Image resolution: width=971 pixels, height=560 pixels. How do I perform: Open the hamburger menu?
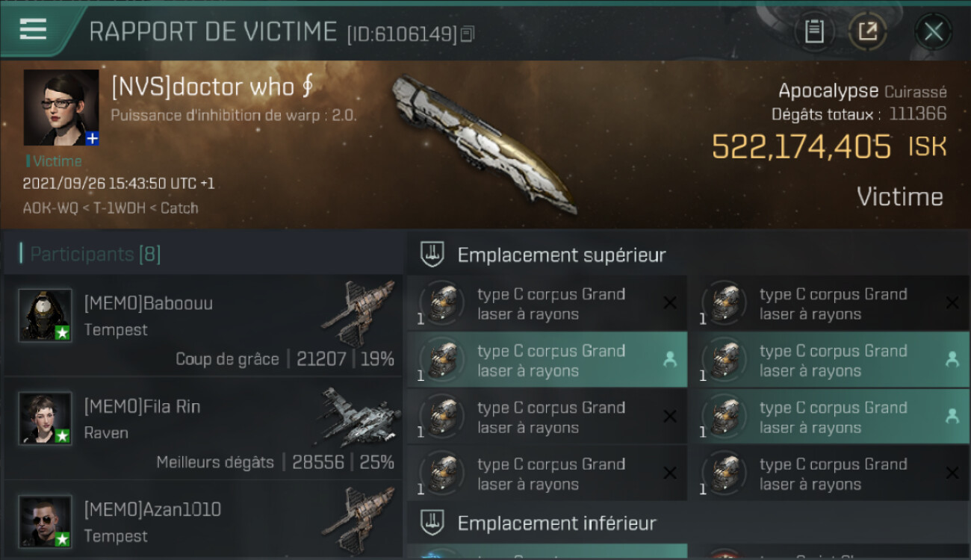coord(33,29)
